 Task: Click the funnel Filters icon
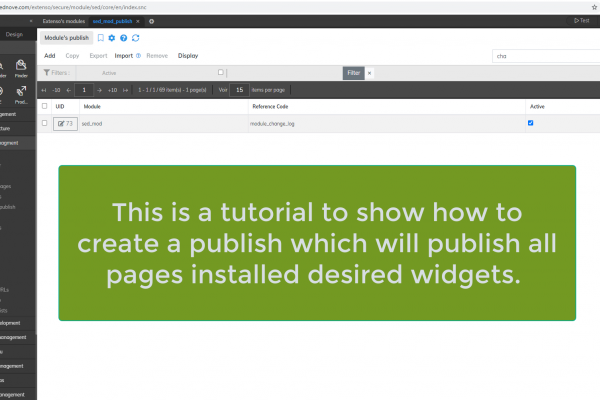point(47,73)
